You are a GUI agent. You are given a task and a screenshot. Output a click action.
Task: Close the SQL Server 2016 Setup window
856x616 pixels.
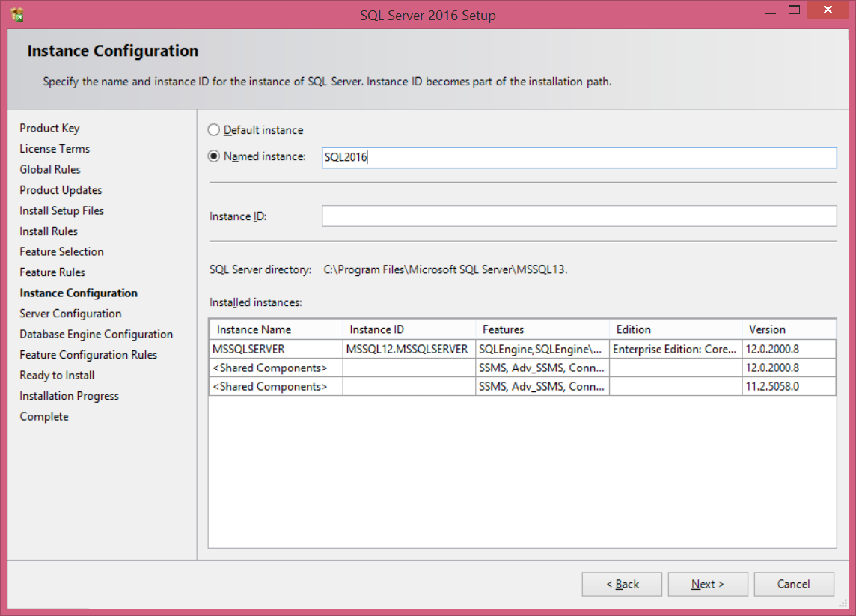[x=828, y=10]
